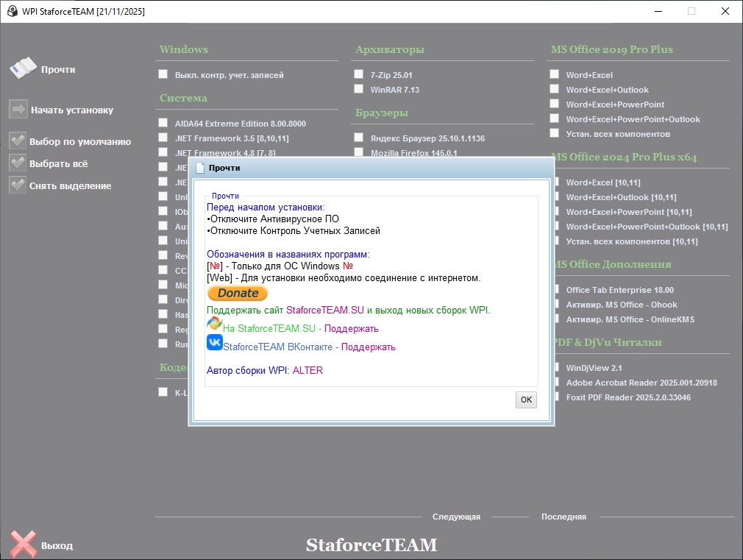Open the На StaforceTEAM.SU - Поддержать link
The width and height of the screenshot is (743, 560).
(300, 329)
